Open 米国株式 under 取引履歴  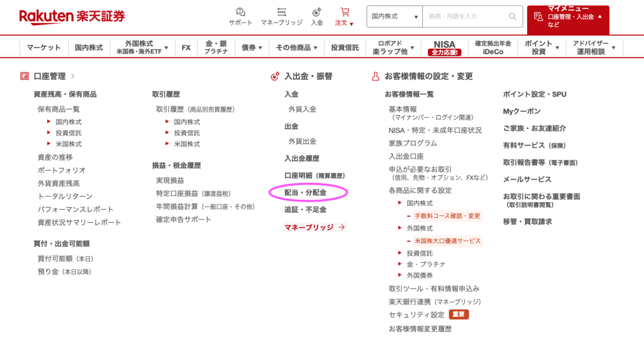tap(187, 144)
